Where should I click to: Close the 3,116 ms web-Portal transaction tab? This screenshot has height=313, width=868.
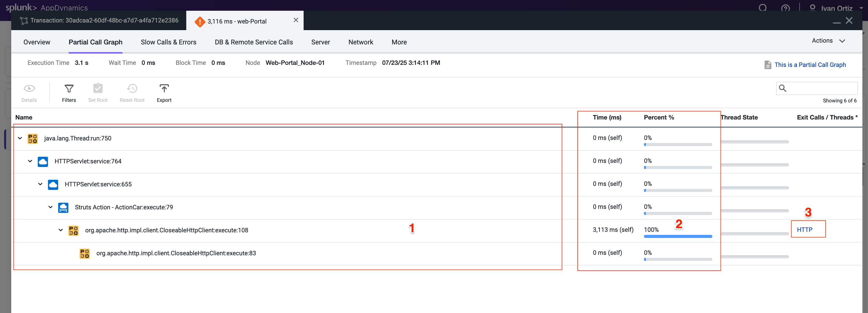click(295, 20)
